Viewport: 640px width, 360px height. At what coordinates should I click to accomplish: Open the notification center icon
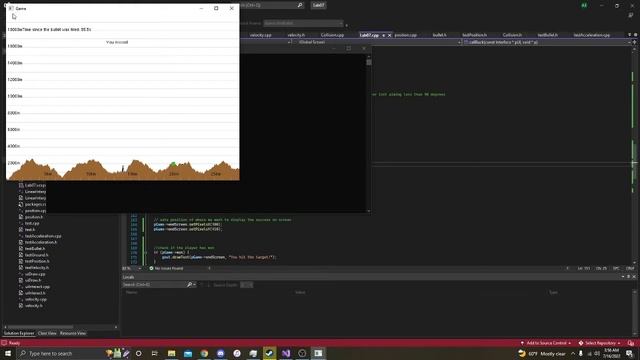point(629,353)
